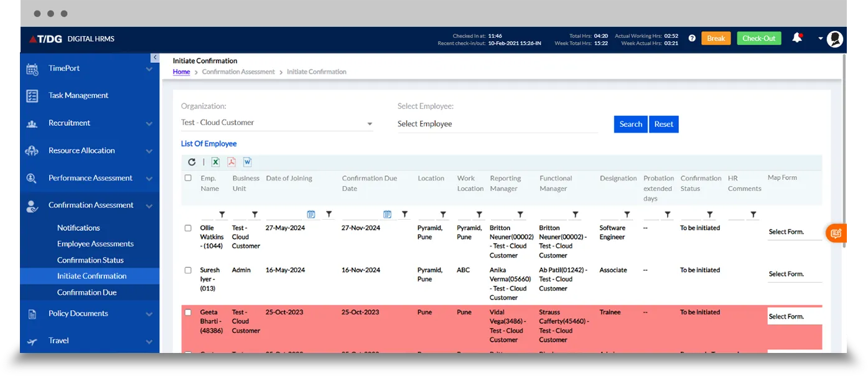
Task: Export employee list to Word
Action: coord(247,162)
